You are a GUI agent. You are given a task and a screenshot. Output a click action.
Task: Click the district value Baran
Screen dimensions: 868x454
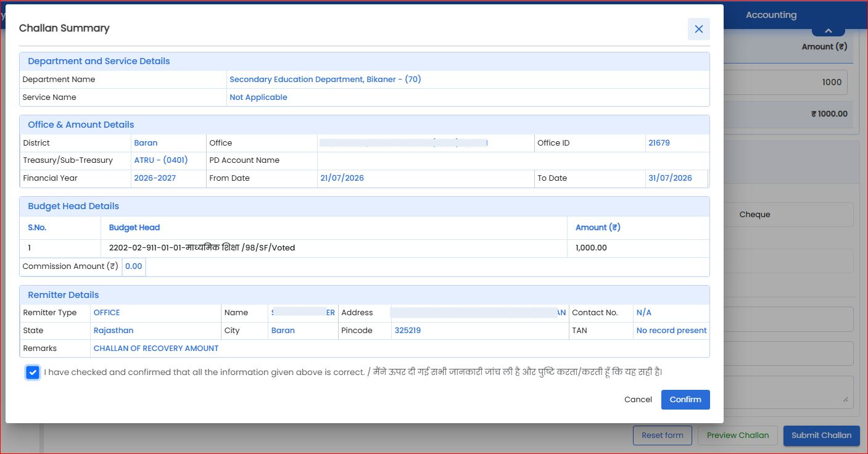pos(146,143)
